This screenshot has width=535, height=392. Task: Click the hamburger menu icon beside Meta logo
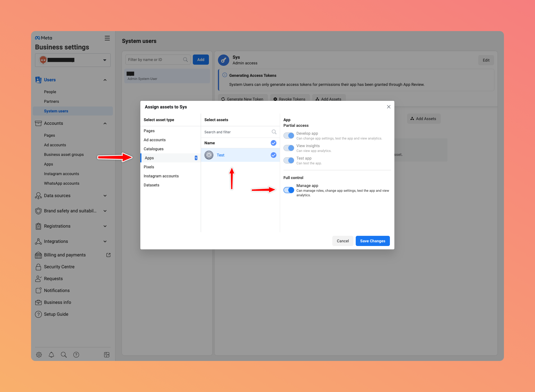click(107, 38)
